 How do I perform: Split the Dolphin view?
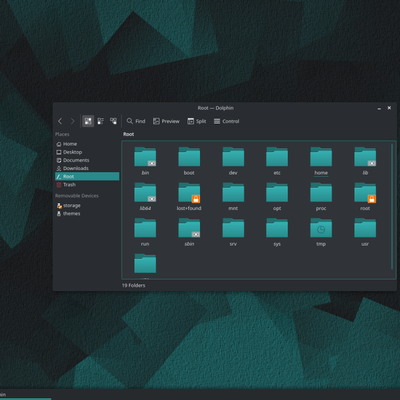197,121
